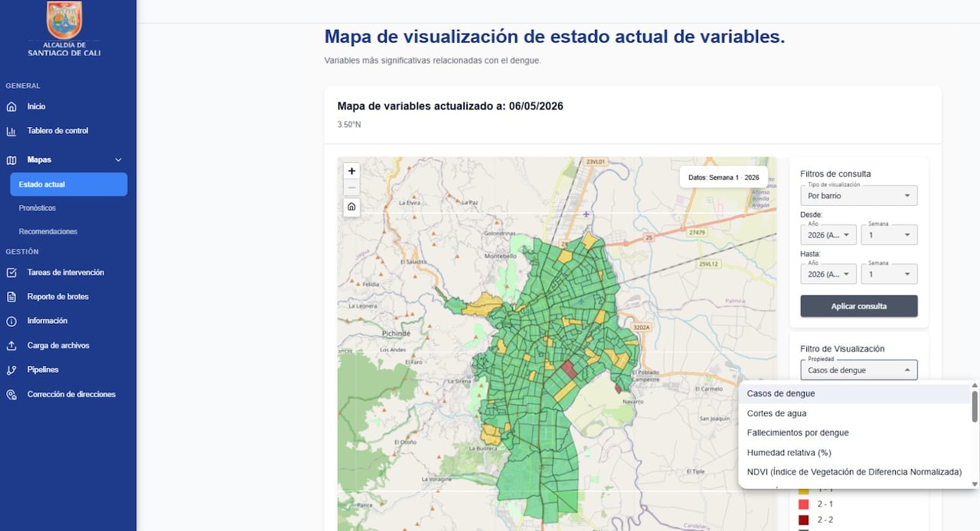Click the Pichindé map label

pos(397,334)
